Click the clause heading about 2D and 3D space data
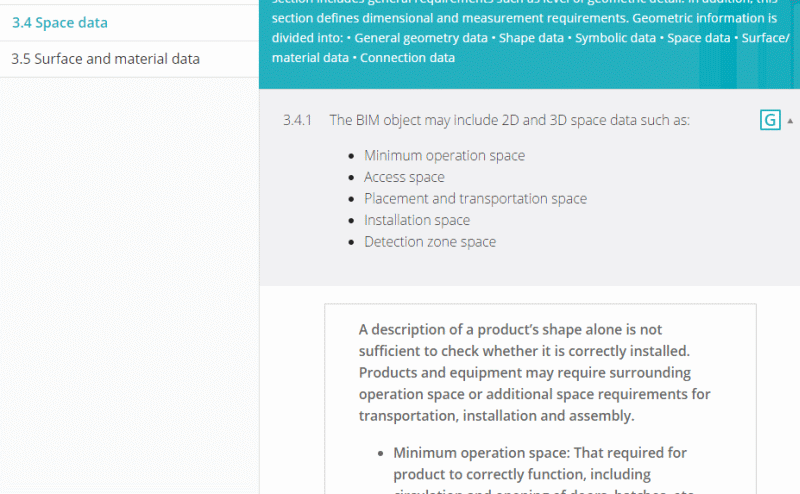This screenshot has height=494, width=800. [x=509, y=120]
